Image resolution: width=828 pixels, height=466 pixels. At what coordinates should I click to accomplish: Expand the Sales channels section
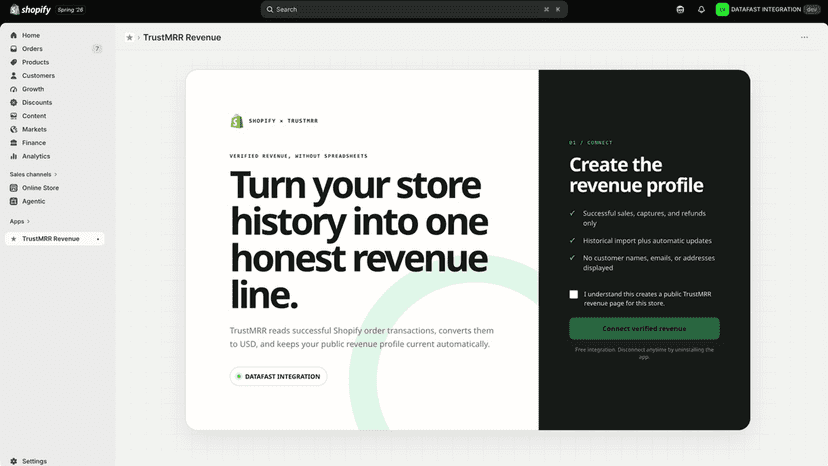tap(33, 174)
